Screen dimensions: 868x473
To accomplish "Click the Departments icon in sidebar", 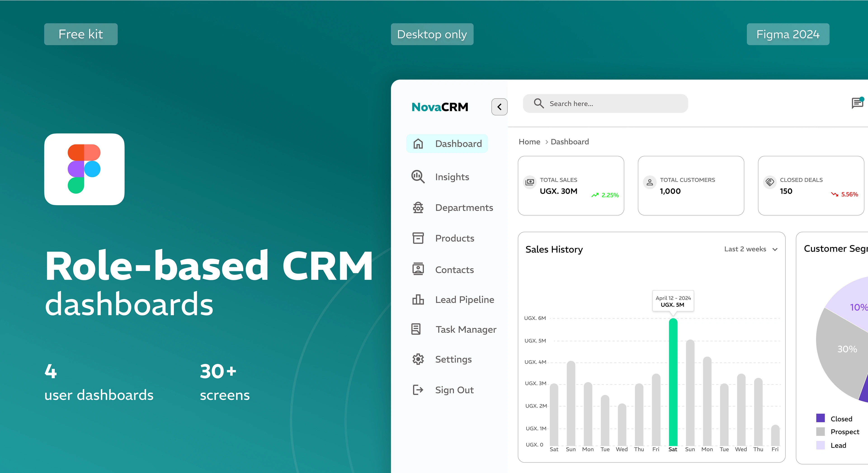I will [x=418, y=207].
